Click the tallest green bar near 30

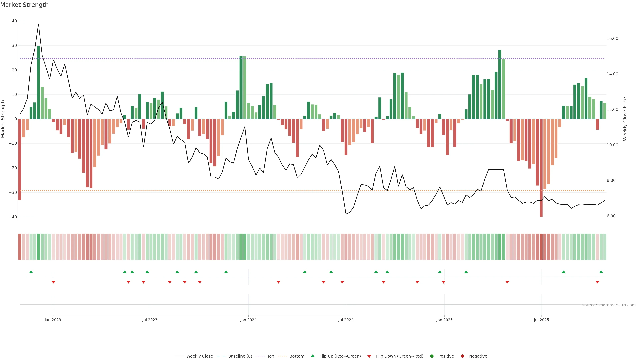[39, 82]
